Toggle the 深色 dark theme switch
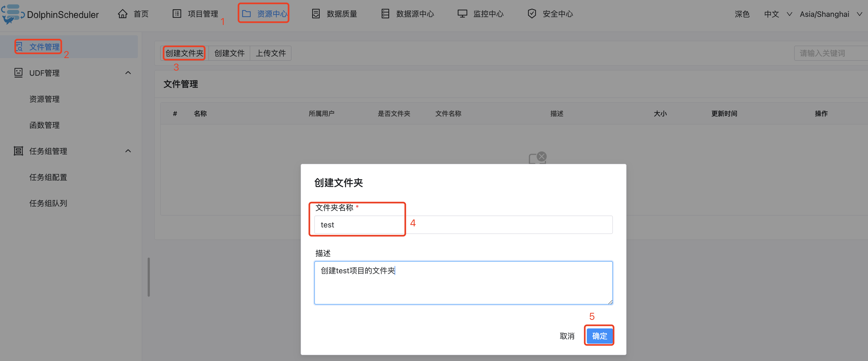Image resolution: width=868 pixels, height=361 pixels. 742,14
